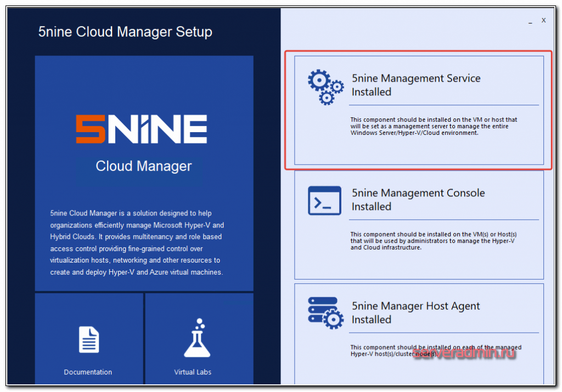Click the Management Console terminal icon

pos(324,201)
